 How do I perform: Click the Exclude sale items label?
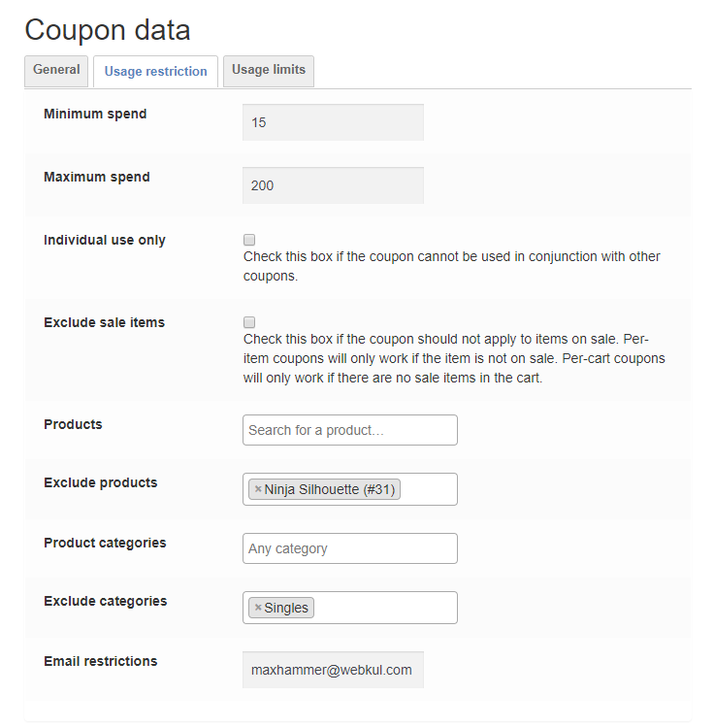point(104,322)
